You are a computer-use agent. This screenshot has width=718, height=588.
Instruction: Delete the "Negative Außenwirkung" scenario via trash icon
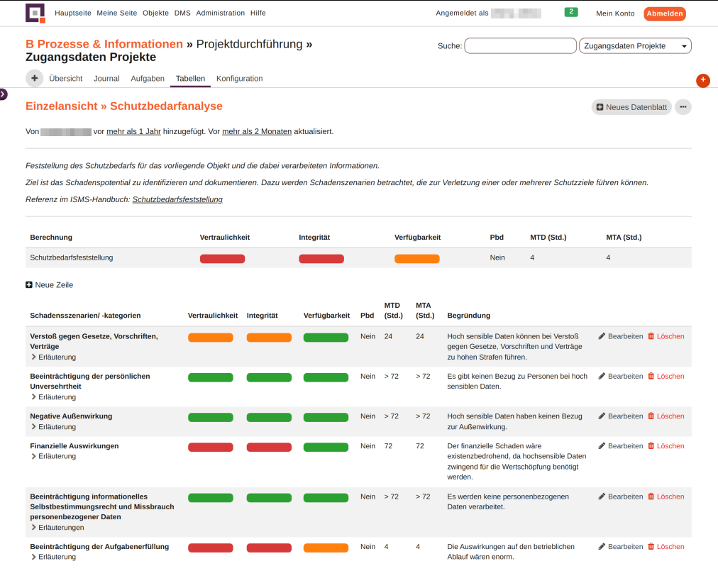tap(668, 416)
